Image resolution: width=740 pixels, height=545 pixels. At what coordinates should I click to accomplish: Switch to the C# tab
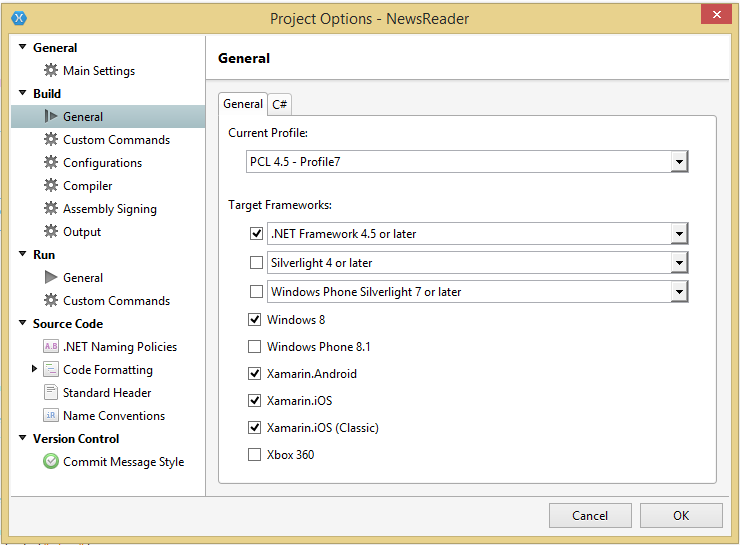[x=280, y=104]
